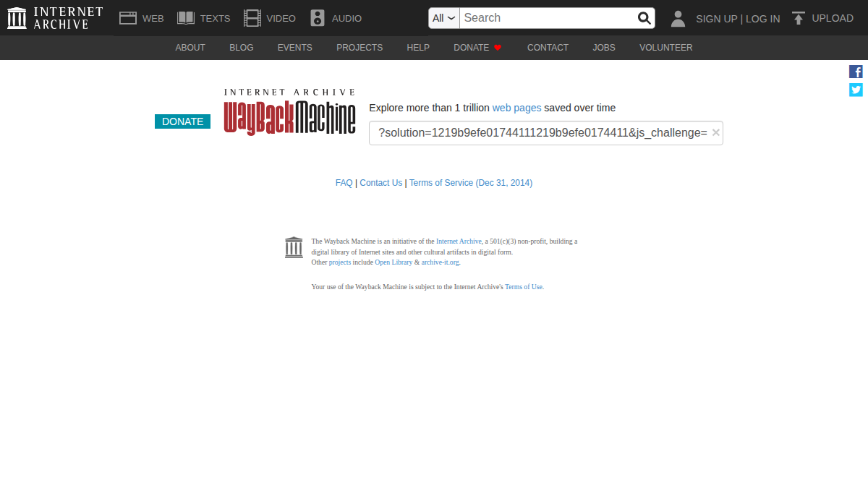Click the Donate menu text
868x488 pixels.
(472, 48)
